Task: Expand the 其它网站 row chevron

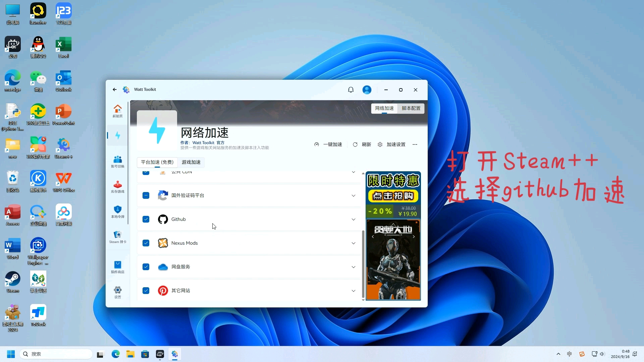Action: (x=354, y=291)
